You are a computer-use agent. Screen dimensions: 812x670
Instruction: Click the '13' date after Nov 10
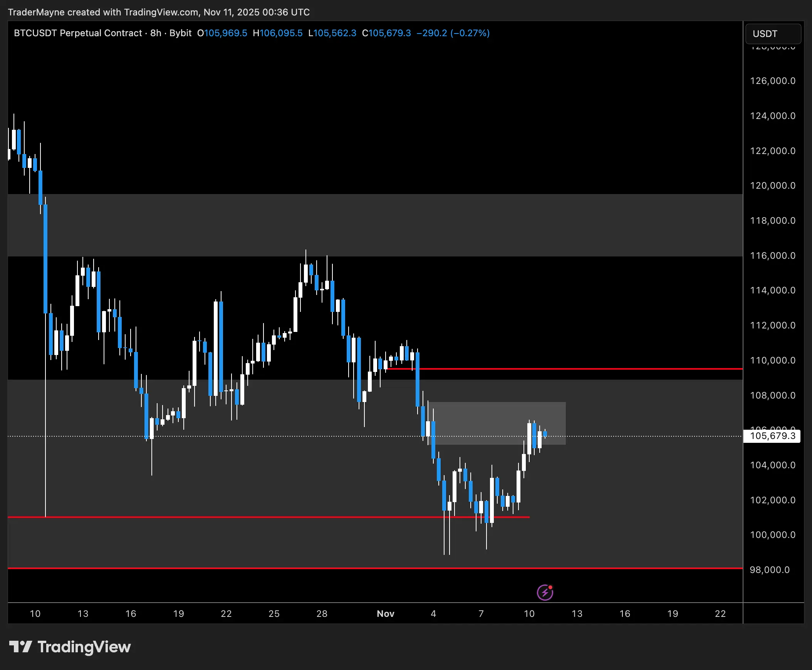[x=577, y=613]
